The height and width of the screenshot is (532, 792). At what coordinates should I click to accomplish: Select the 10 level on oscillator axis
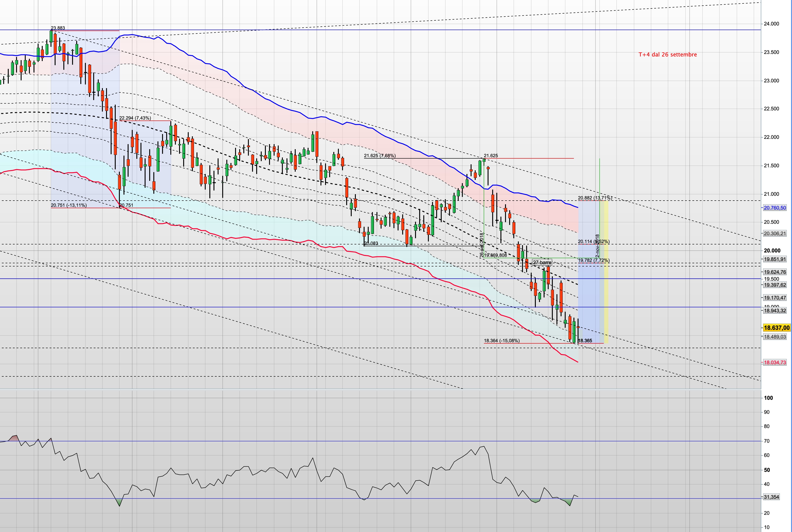[767, 528]
